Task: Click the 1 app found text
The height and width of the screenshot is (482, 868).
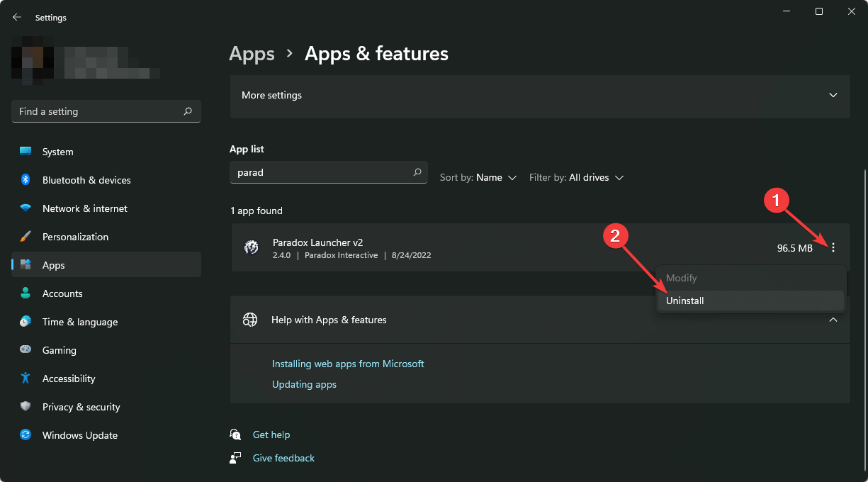Action: tap(256, 211)
